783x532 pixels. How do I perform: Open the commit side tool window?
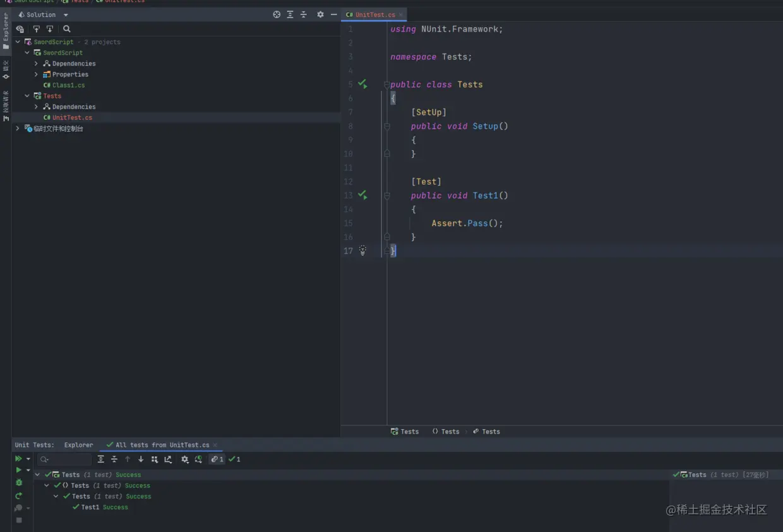[x=6, y=69]
